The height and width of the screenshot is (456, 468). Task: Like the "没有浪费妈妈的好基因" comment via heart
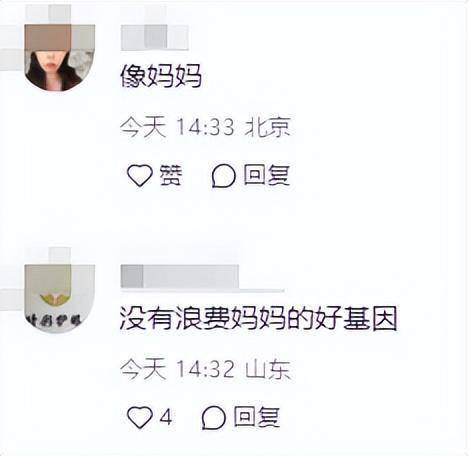[x=140, y=417]
